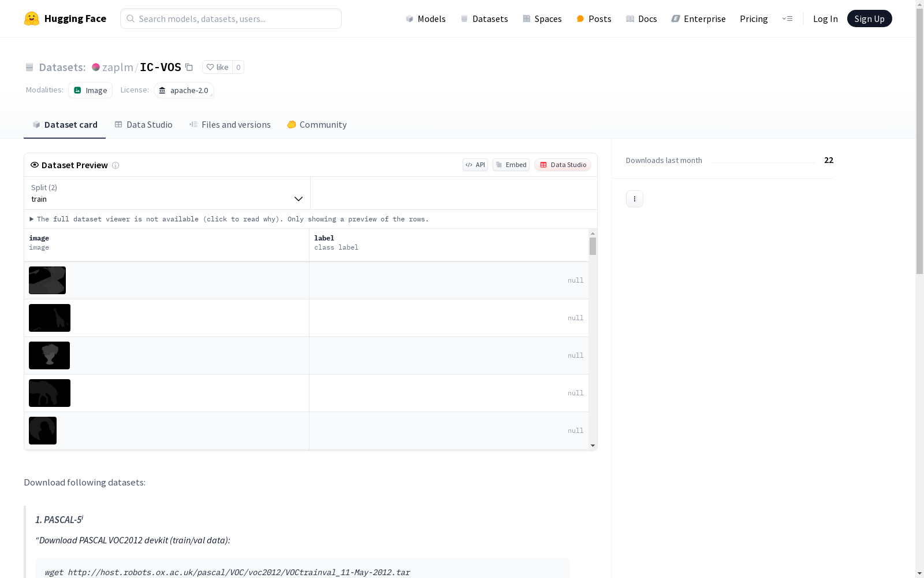The image size is (924, 578).
Task: Open the more navigation menu icon
Action: pos(787,18)
